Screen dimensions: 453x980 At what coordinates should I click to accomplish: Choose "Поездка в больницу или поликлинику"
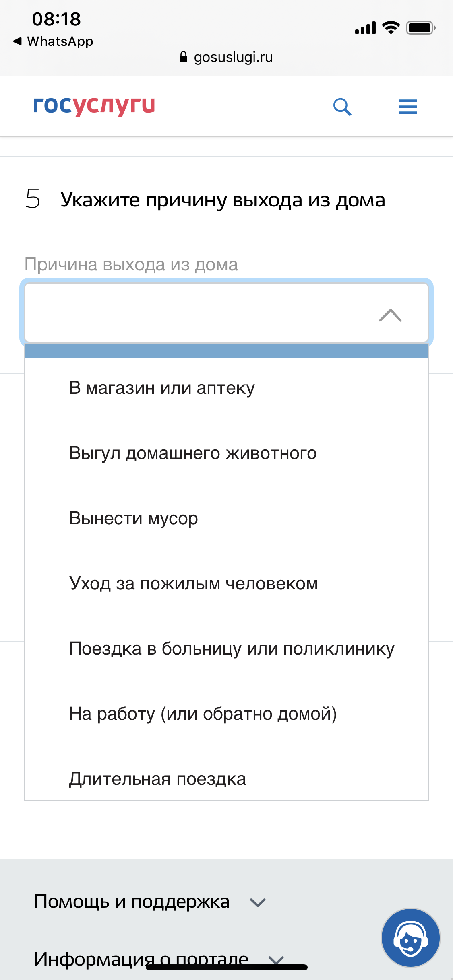[x=232, y=649]
